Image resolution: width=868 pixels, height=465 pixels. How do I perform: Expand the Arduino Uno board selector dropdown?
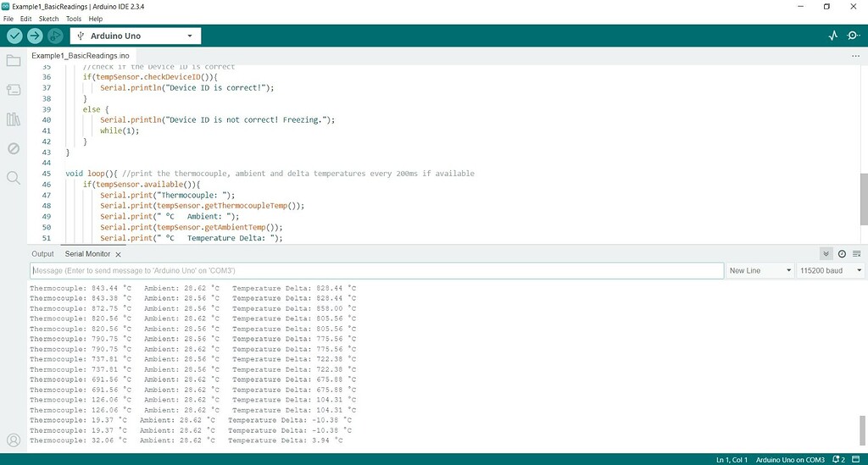coord(136,36)
